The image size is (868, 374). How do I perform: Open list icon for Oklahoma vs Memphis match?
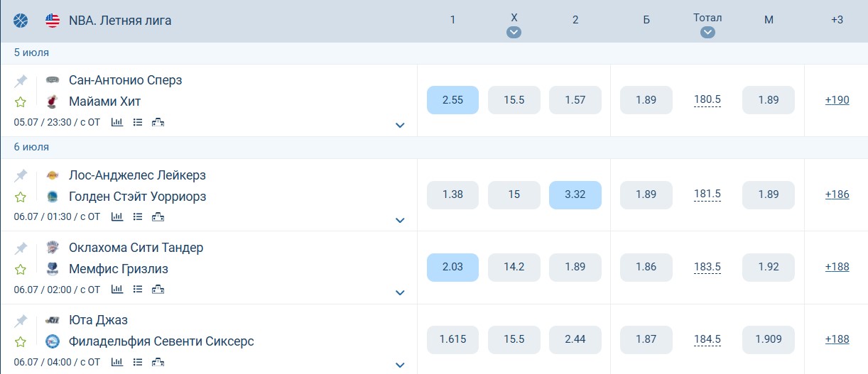click(x=138, y=289)
